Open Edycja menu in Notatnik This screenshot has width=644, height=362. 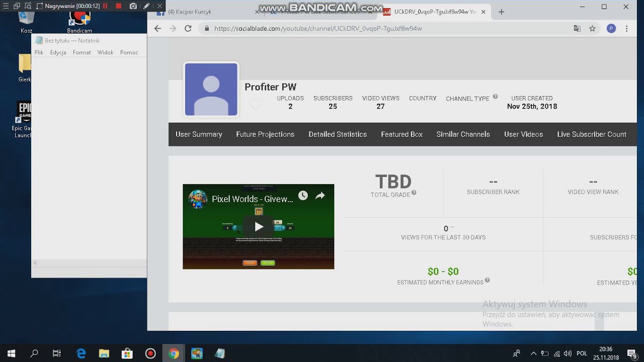[x=58, y=52]
